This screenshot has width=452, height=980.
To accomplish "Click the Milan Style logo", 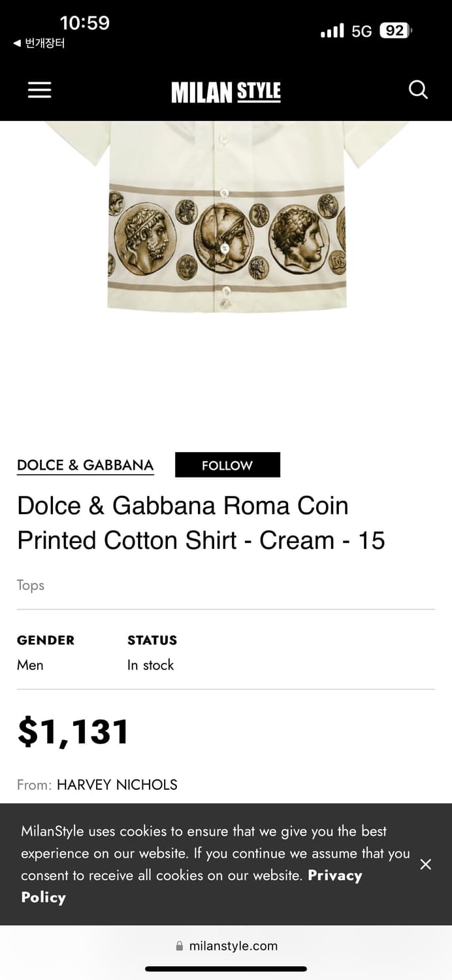I will tap(226, 91).
